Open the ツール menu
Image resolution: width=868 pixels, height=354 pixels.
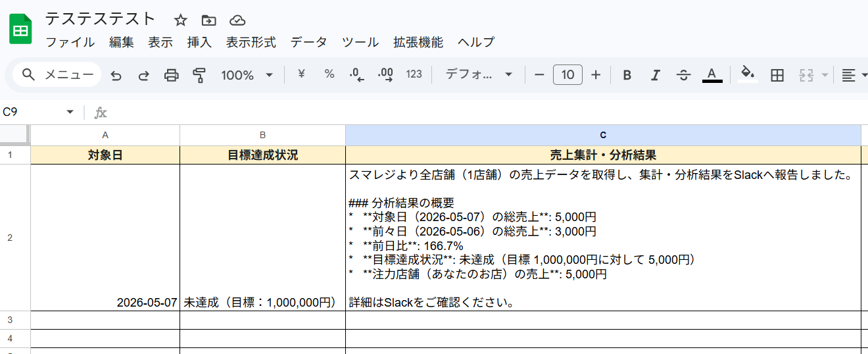click(x=360, y=42)
